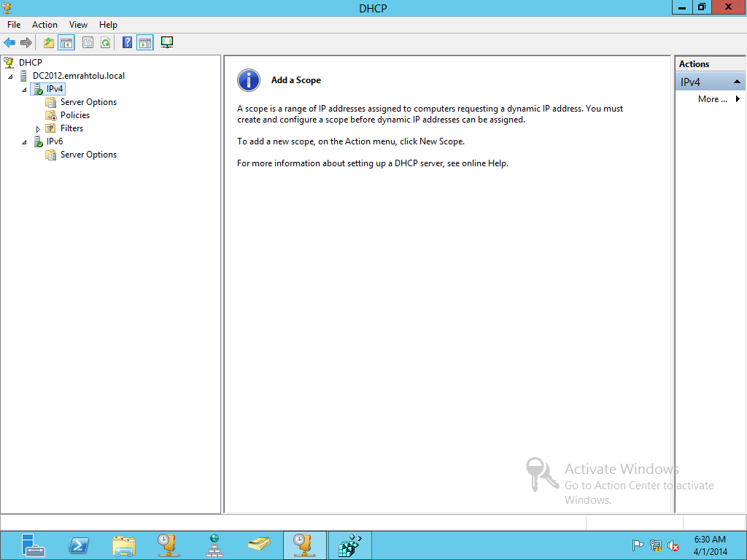Select the Filters node
Screen dimensions: 747x560
click(71, 128)
